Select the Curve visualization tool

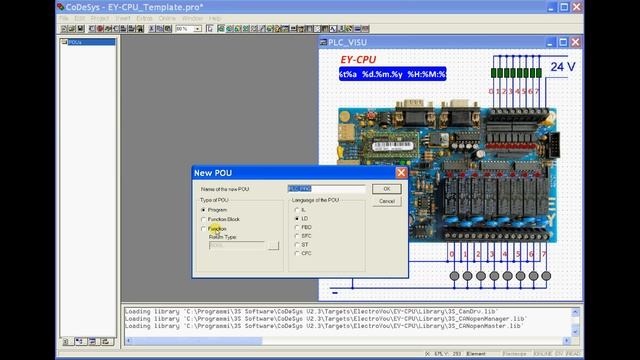click(262, 29)
